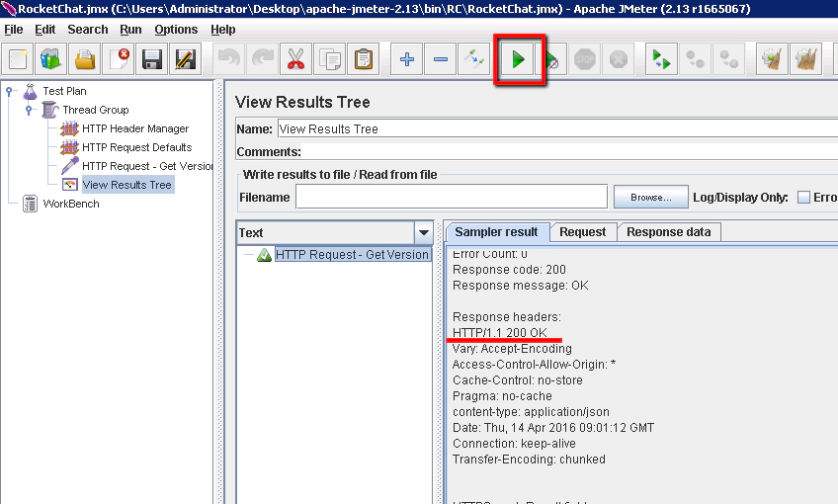This screenshot has height=504, width=838.
Task: Open the Text renderer dropdown
Action: coord(423,232)
